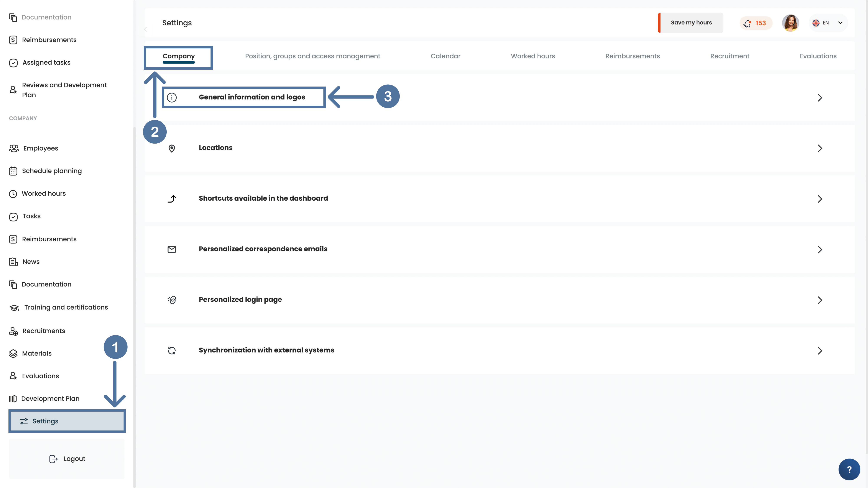
Task: Click the Synchronization refresh icon
Action: (172, 350)
